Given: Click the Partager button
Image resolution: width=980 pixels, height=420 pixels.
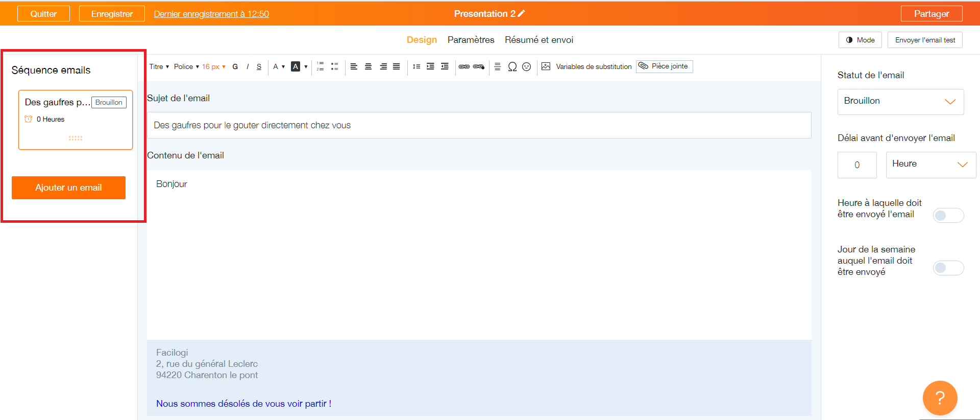Looking at the screenshot, I should click(932, 14).
